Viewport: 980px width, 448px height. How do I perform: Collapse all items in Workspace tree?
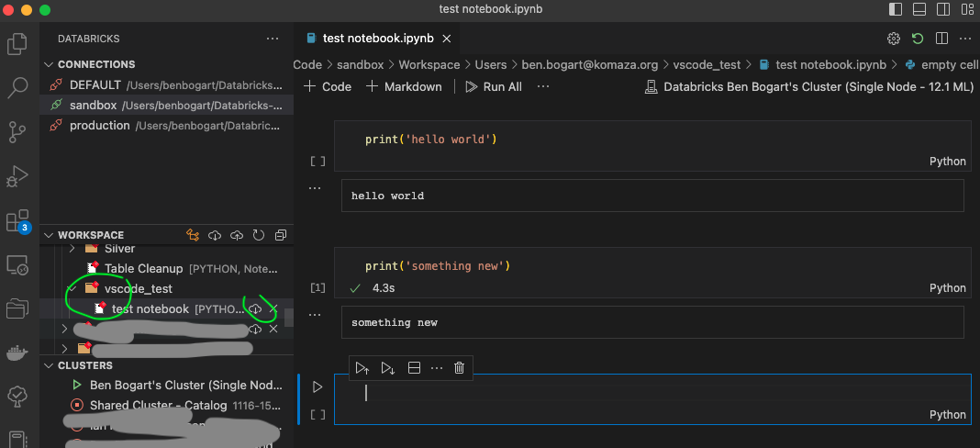click(281, 235)
